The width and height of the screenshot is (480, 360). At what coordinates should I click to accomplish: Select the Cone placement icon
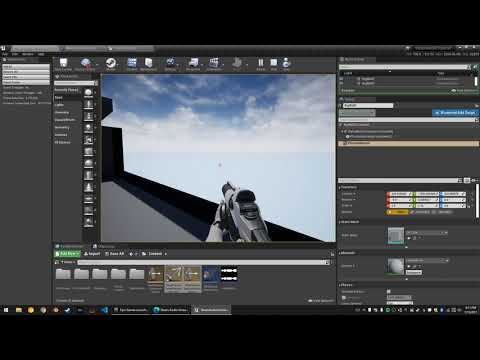tap(88, 186)
